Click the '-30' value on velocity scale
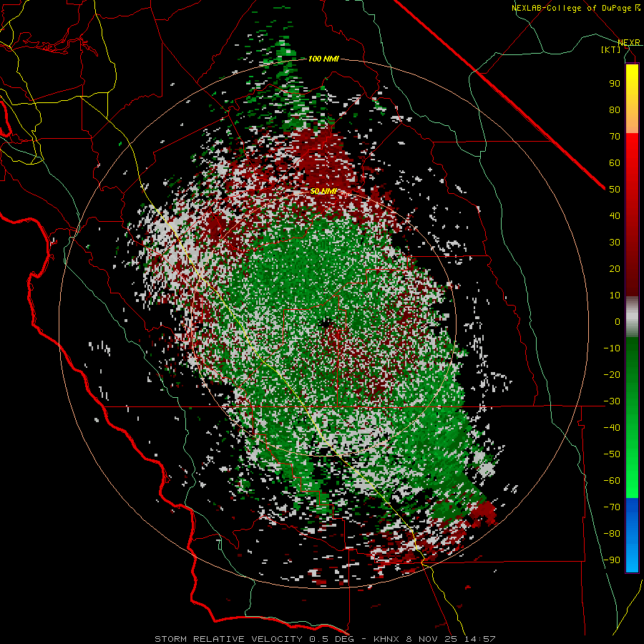This screenshot has width=644, height=644. 612,401
